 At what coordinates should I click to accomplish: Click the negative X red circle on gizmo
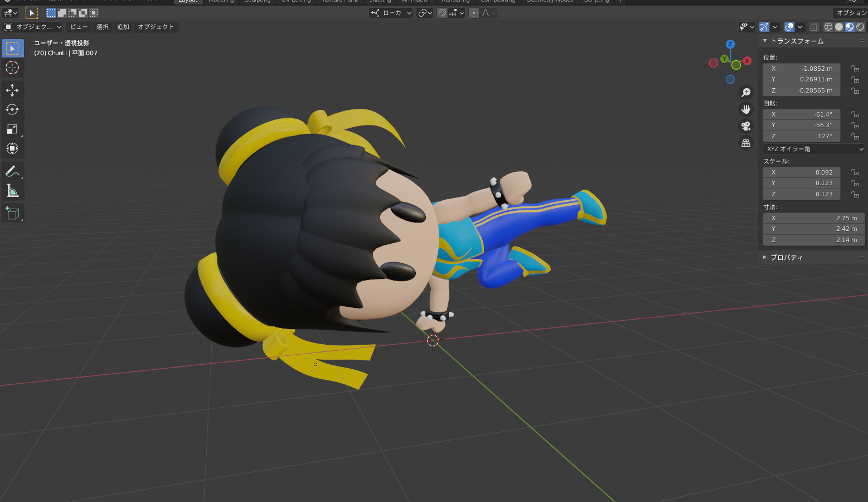point(713,63)
